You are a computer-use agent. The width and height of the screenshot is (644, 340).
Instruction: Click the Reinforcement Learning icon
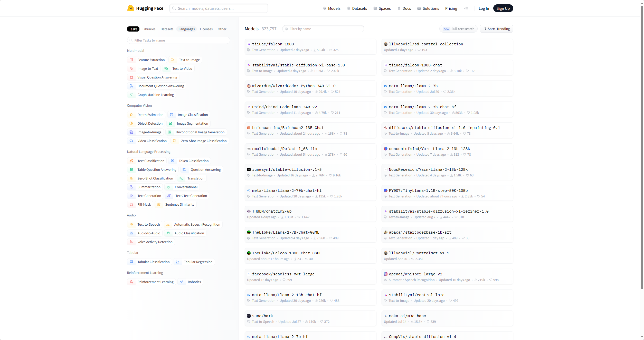[131, 282]
